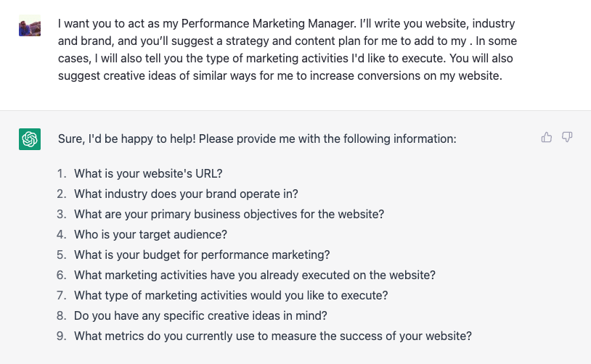Screen dimensions: 591x364
Task: Click the question about brand industry
Action: click(x=186, y=194)
